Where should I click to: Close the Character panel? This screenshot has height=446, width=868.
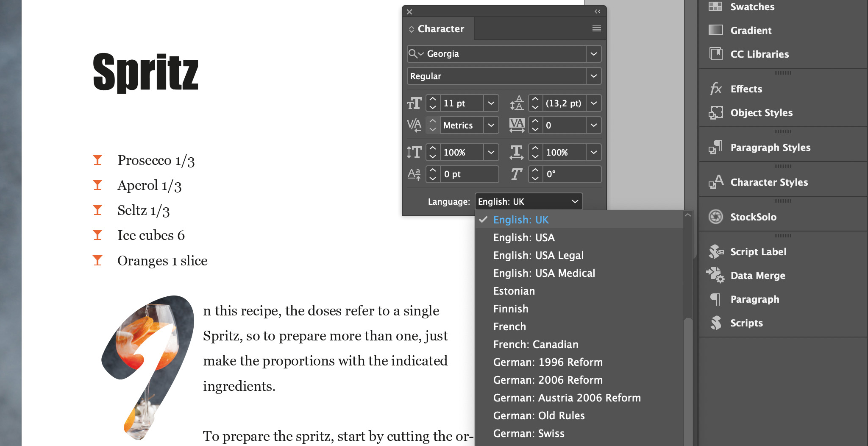tap(409, 12)
